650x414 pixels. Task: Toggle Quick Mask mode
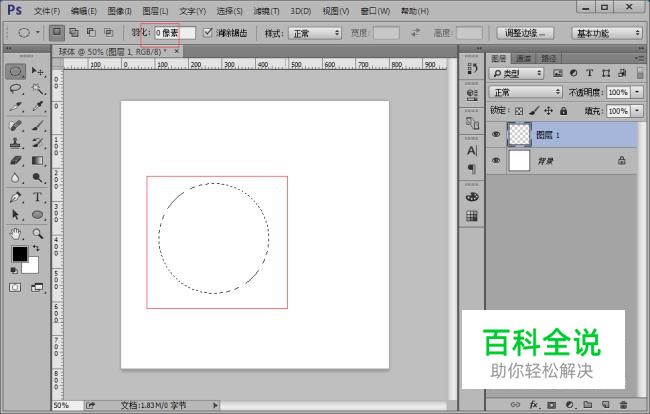click(15, 288)
